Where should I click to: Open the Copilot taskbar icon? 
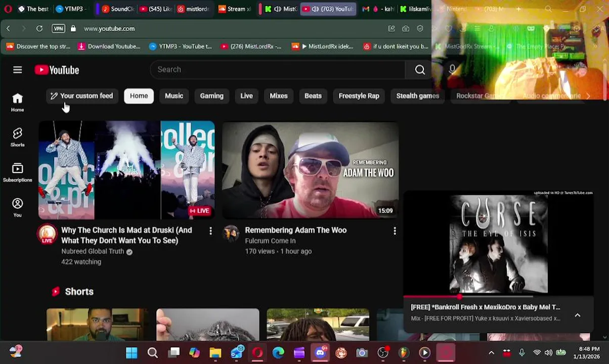click(194, 352)
